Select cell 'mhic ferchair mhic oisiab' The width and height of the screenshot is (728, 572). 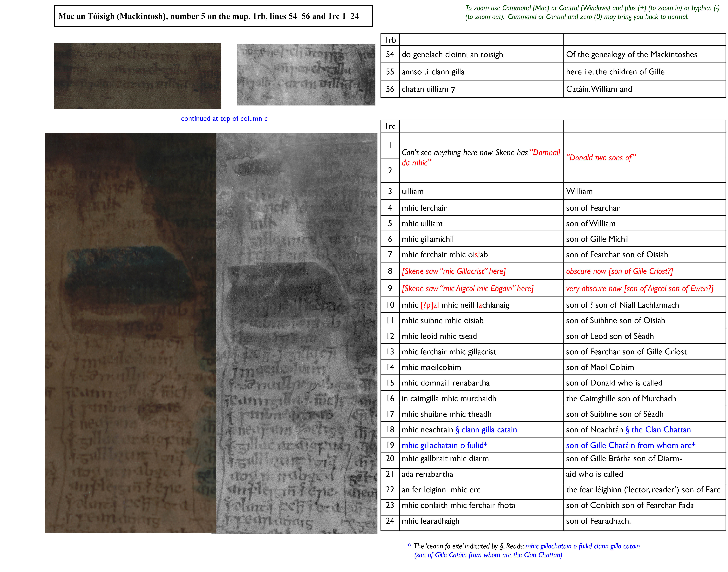pyautogui.click(x=481, y=254)
